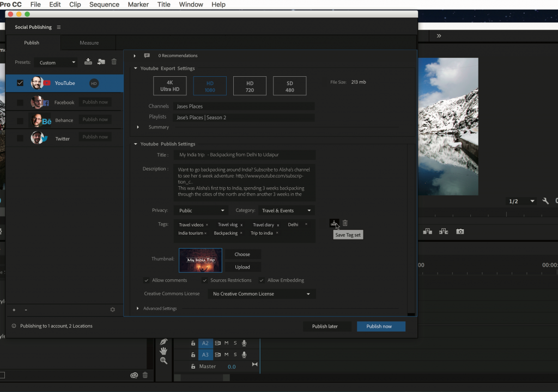Screen dimensions: 558x392
Task: Delete the tag set with the trash icon
Action: 345,223
